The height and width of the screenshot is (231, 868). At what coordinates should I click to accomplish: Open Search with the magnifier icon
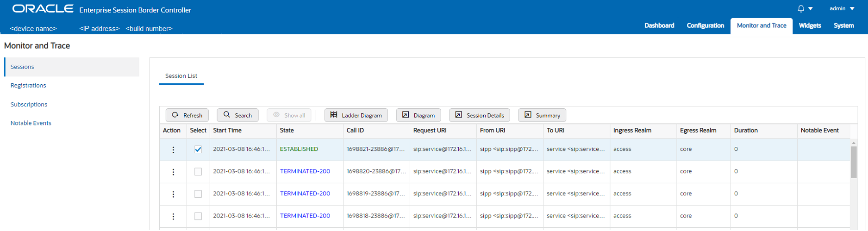coord(237,115)
